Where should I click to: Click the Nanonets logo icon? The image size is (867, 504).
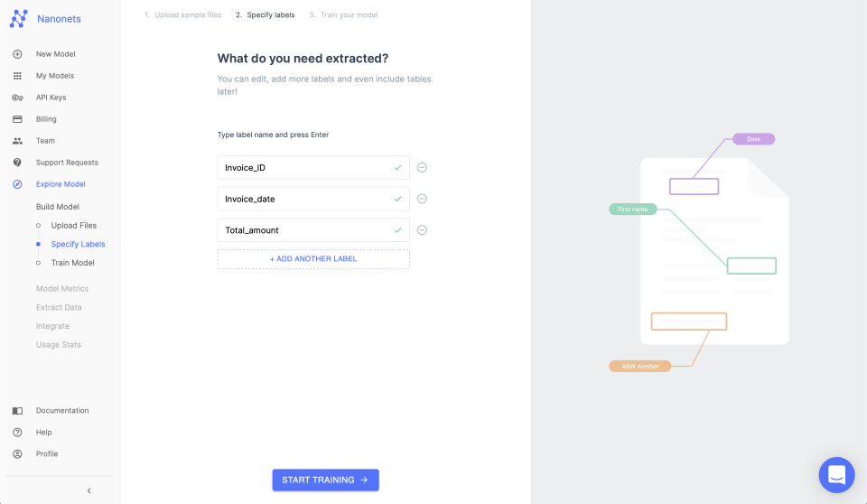(19, 18)
